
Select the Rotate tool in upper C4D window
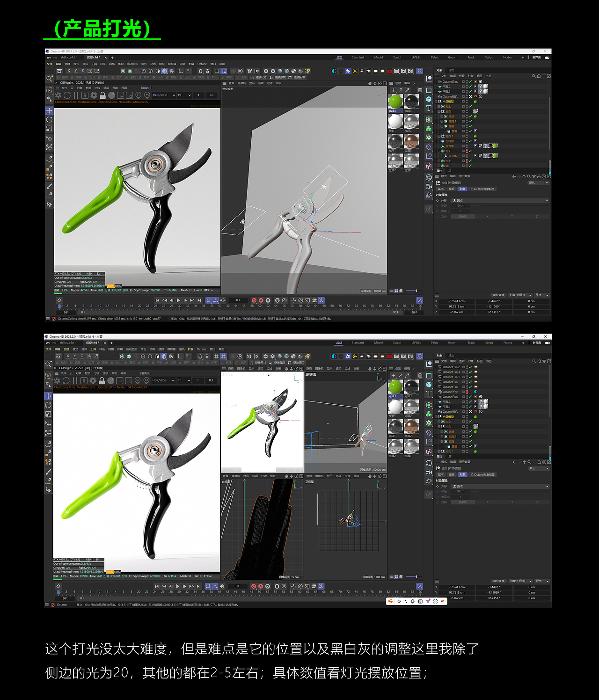[49, 120]
